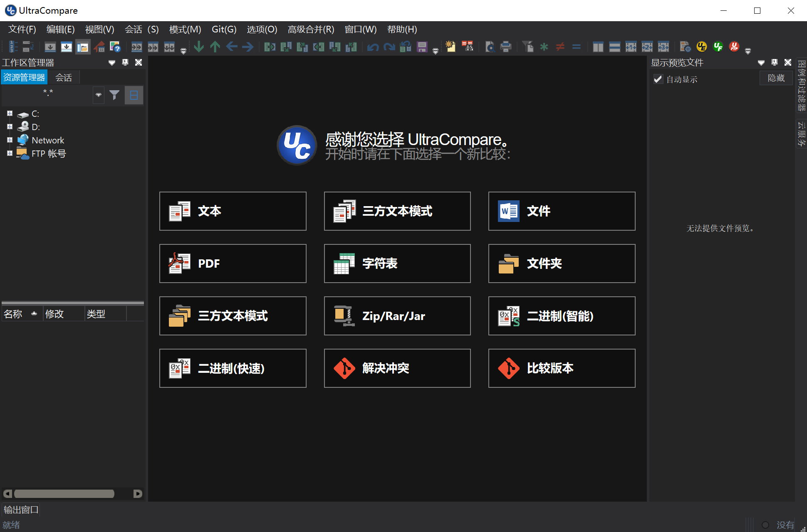
Task: Click the pane 1 width toolbar icon
Action: point(631,47)
